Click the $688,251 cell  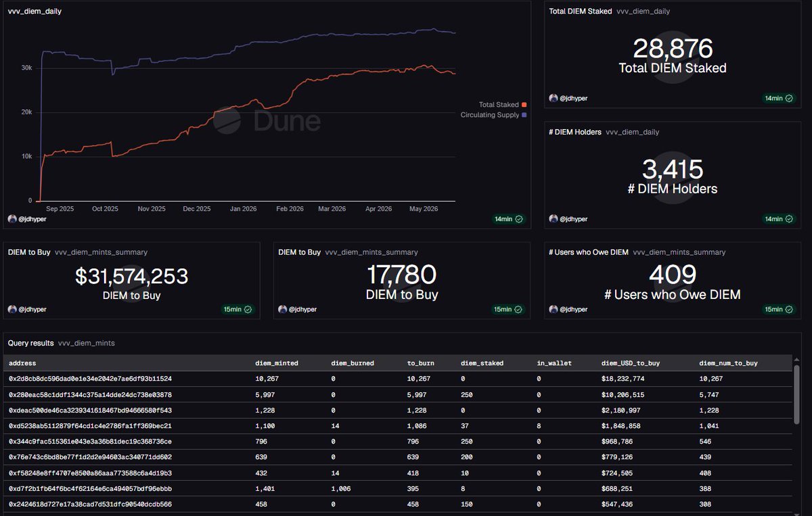[618, 488]
